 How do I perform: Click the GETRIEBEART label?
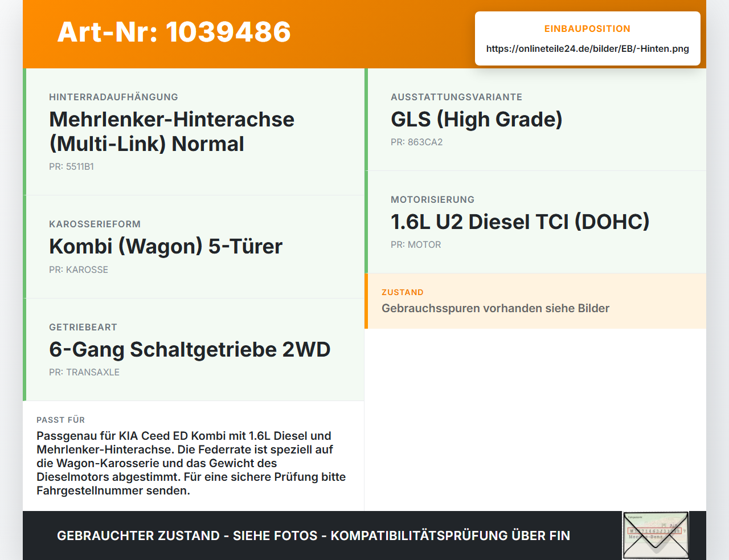coord(83,327)
